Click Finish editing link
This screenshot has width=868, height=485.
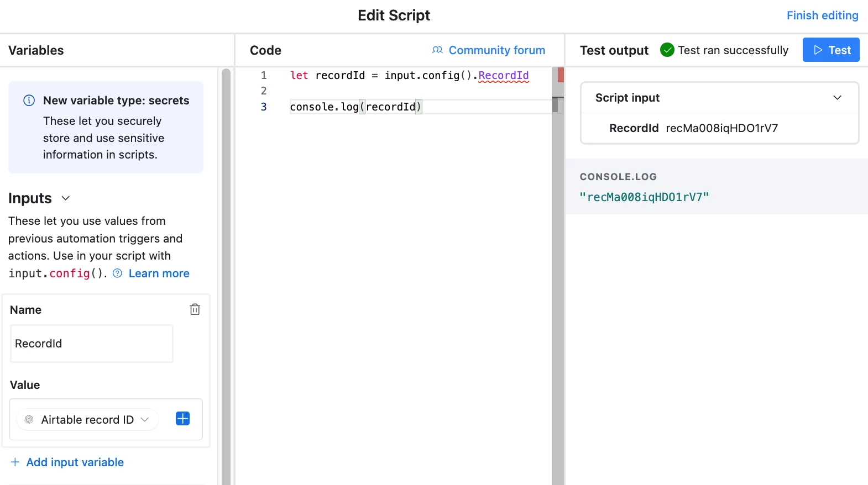pos(822,15)
